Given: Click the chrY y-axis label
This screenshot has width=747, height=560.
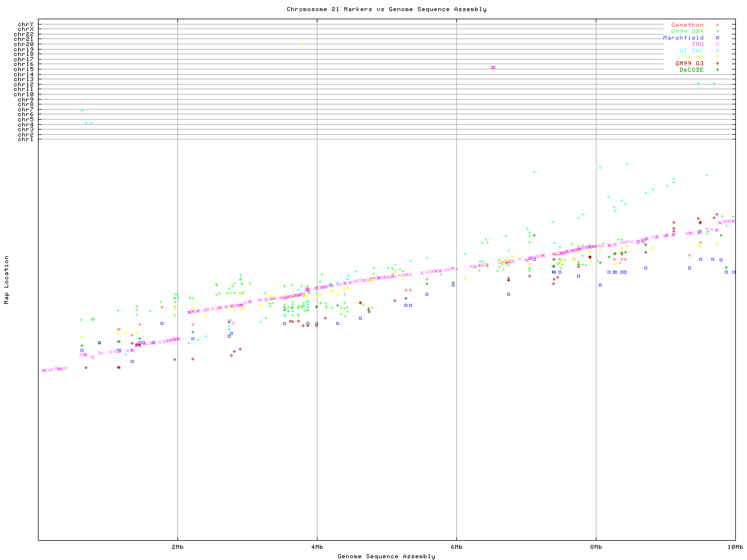Looking at the screenshot, I should click(25, 24).
